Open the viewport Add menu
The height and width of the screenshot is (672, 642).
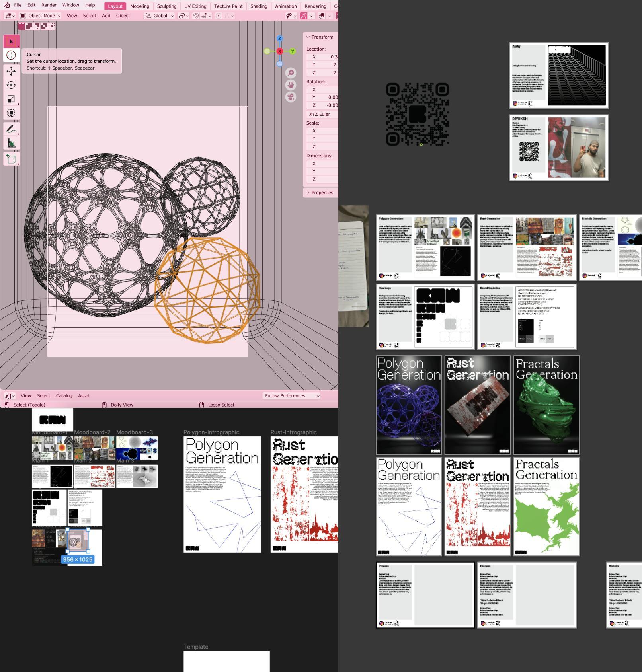[x=106, y=16]
